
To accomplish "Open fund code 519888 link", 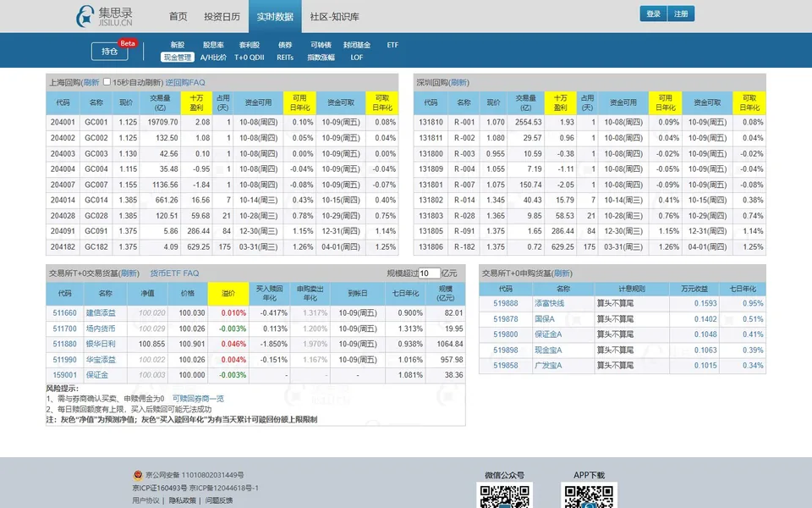I will tap(506, 303).
